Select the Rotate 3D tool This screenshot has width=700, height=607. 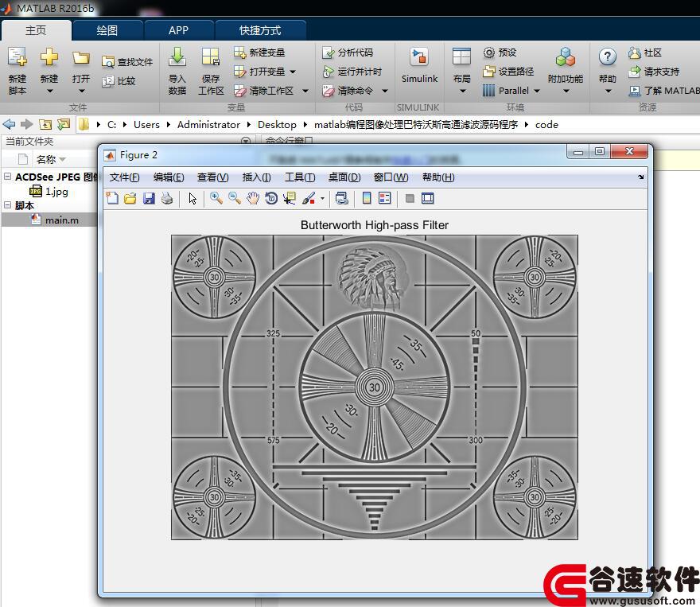(271, 198)
